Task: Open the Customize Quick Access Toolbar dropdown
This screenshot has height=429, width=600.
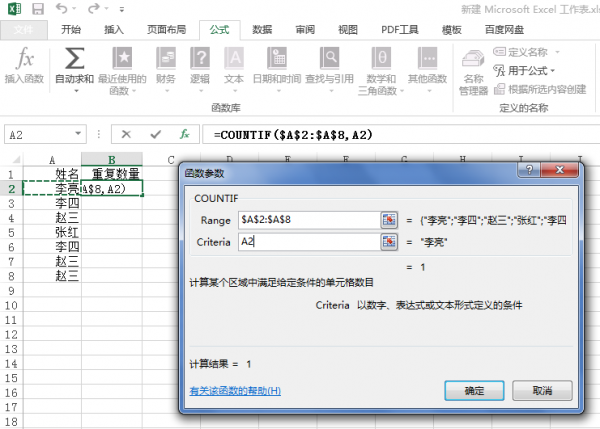Action: (x=122, y=9)
